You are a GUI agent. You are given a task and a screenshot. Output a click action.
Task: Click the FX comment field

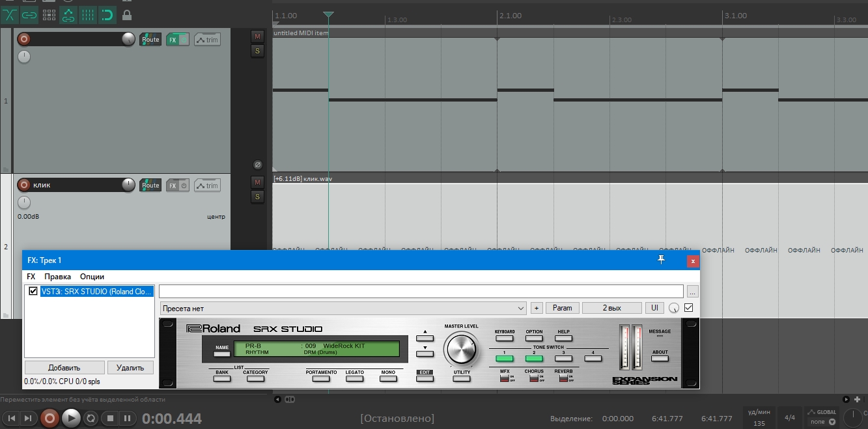421,291
